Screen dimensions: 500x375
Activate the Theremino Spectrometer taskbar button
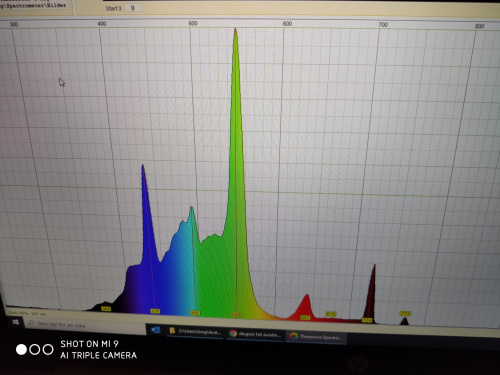(x=316, y=337)
